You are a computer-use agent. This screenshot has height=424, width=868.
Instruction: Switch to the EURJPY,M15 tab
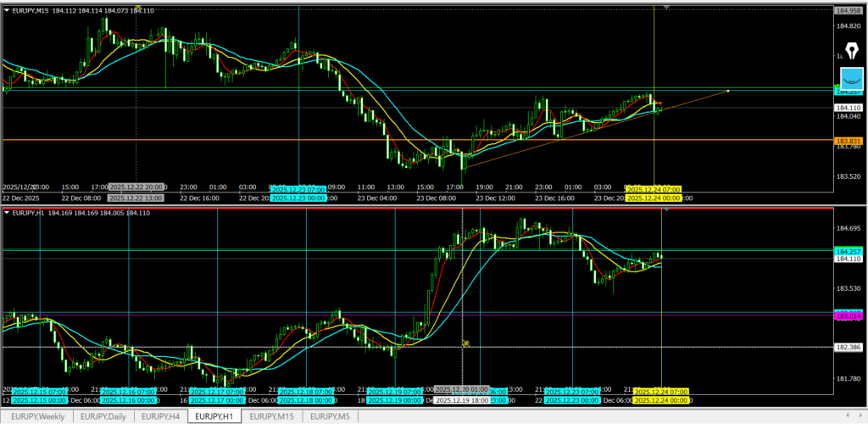point(273,416)
